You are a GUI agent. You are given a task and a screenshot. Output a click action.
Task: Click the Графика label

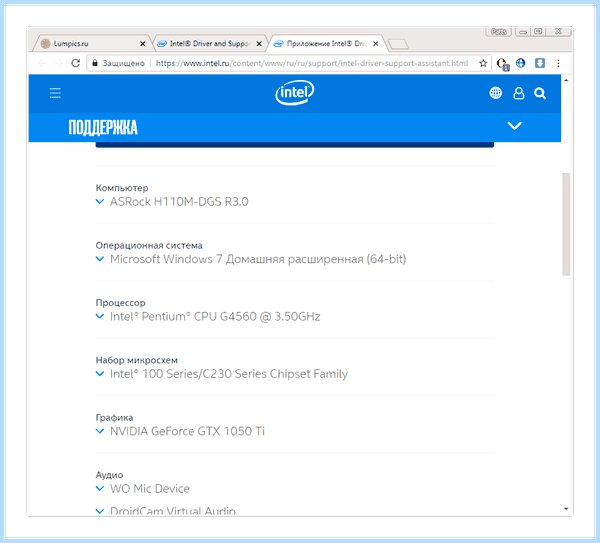click(114, 417)
